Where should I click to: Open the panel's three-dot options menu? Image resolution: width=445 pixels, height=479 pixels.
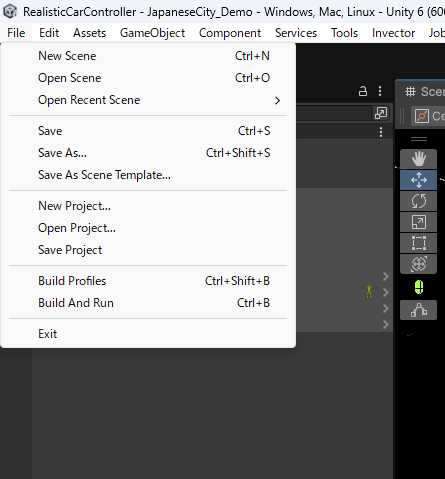(x=380, y=91)
